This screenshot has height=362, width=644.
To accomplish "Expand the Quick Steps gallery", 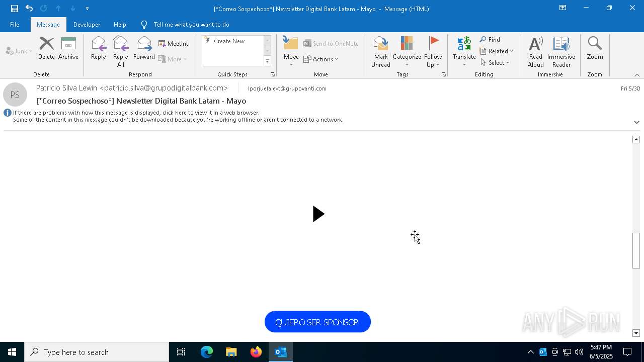I will (267, 61).
